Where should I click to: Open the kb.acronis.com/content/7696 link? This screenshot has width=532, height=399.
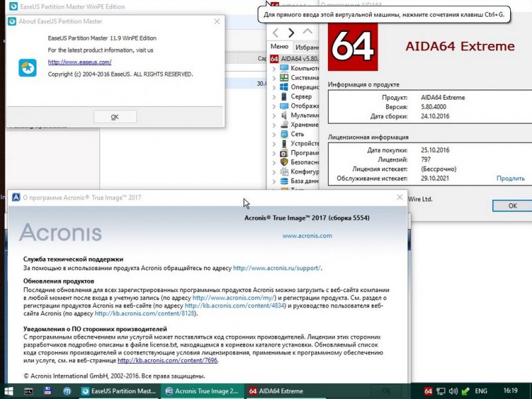[168, 360]
